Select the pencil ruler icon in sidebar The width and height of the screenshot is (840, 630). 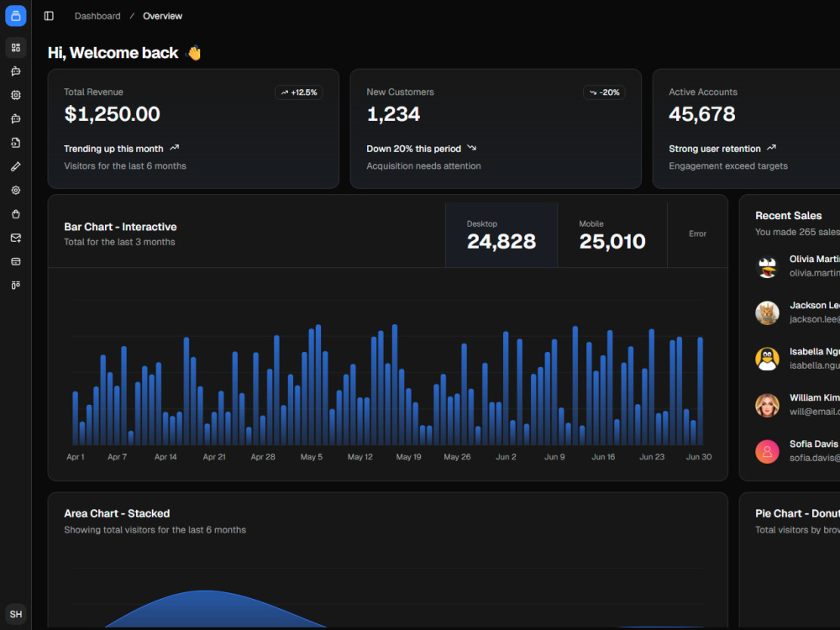pos(15,166)
